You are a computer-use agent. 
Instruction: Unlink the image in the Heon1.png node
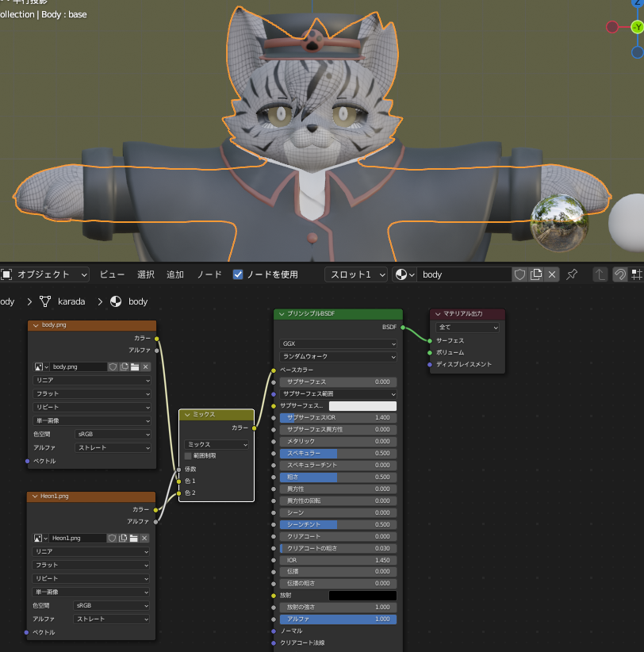144,538
